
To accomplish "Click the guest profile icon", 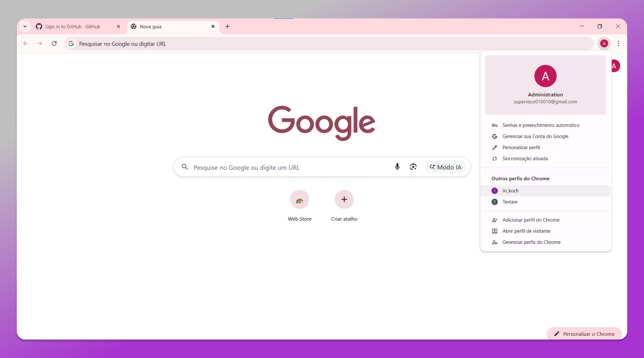I will pyautogui.click(x=495, y=231).
